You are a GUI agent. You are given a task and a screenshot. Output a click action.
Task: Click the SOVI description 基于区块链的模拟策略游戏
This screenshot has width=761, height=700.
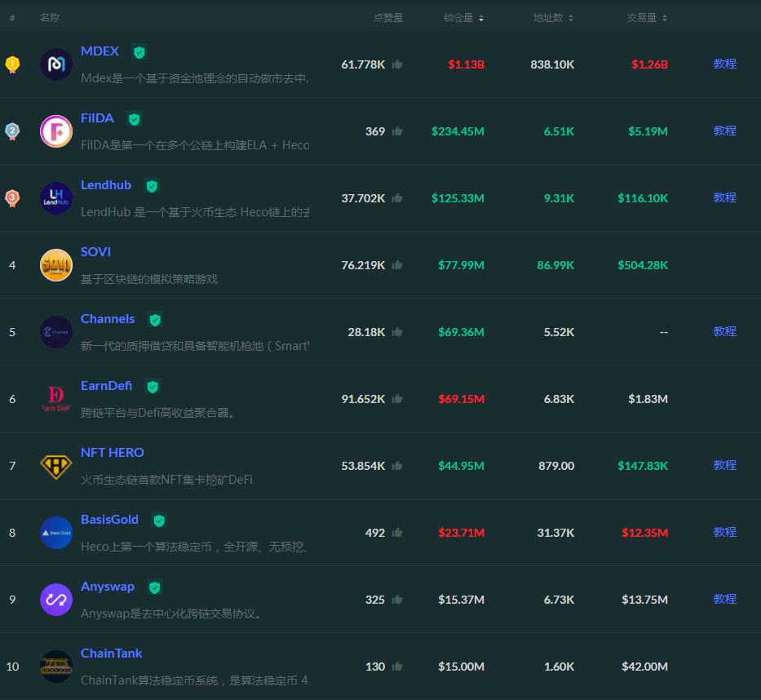click(149, 279)
